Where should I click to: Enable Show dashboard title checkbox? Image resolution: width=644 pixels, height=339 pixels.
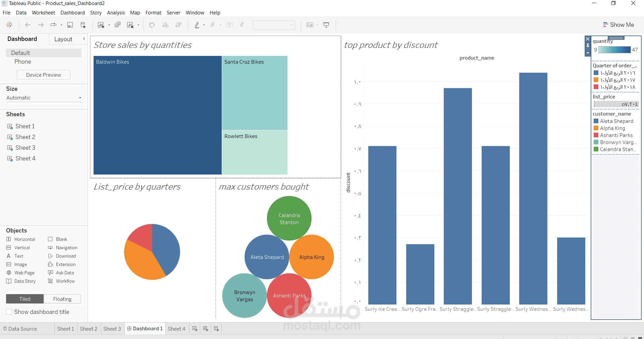9,312
